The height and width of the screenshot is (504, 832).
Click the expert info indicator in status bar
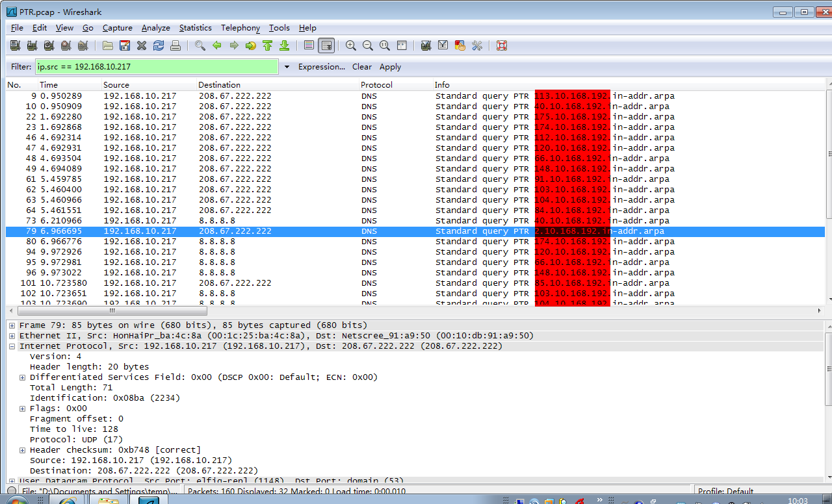pyautogui.click(x=12, y=491)
